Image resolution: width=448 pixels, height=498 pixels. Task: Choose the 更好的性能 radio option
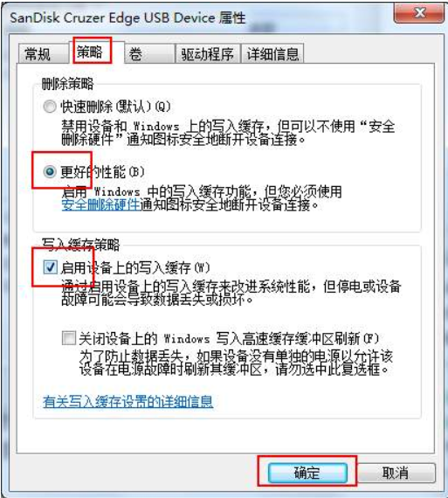[x=50, y=172]
